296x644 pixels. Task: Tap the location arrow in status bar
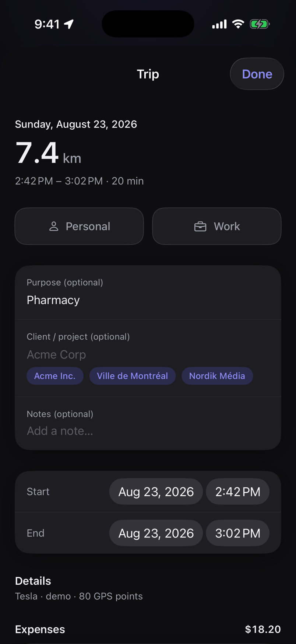tap(69, 24)
